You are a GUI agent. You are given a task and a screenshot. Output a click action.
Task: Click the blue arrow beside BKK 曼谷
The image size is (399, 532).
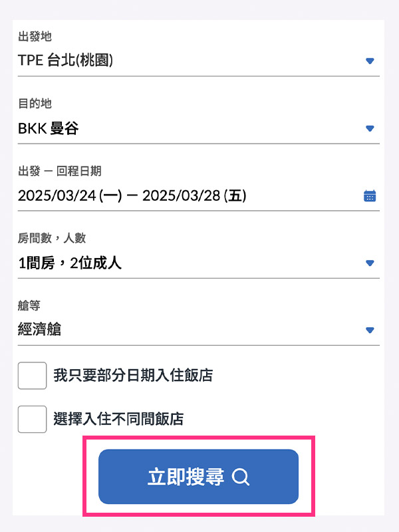[x=370, y=128]
